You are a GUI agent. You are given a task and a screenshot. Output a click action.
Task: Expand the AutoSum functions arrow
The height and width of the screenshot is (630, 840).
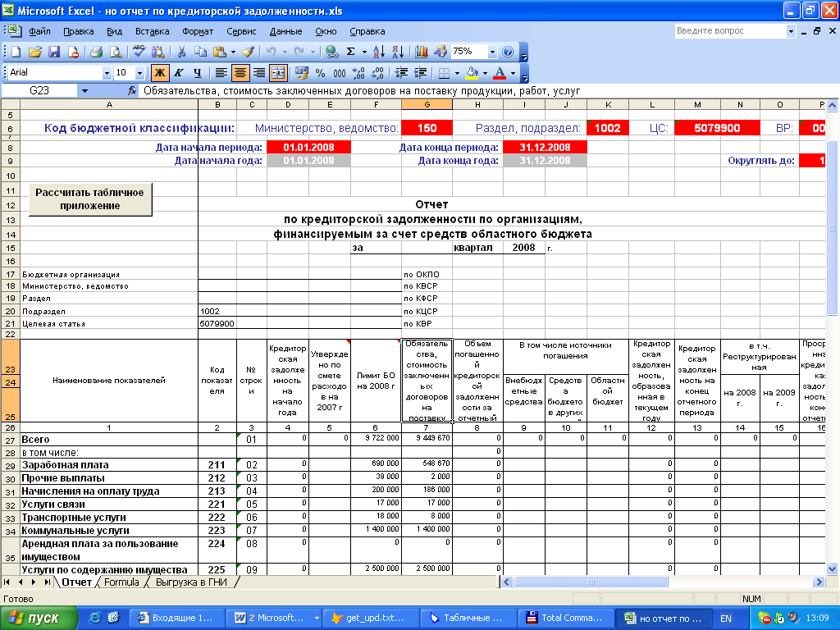pos(364,52)
